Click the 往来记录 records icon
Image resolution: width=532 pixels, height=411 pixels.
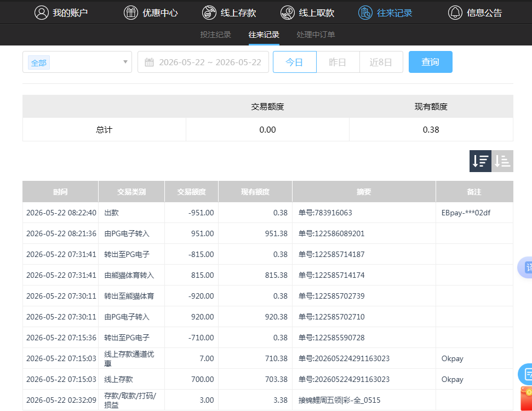coord(365,13)
